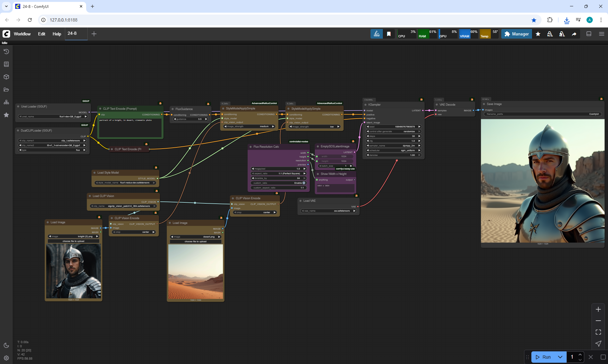Open the Queue history sidebar panel
608x364 pixels.
[6, 52]
